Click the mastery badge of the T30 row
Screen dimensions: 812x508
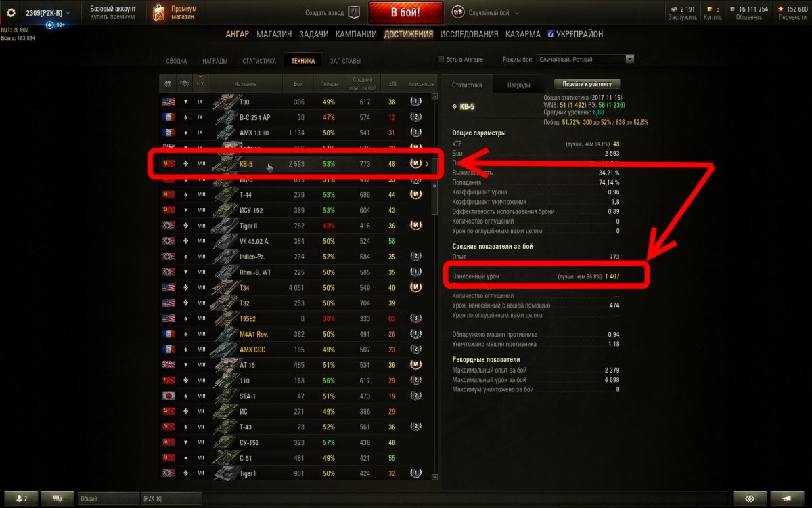(x=415, y=102)
